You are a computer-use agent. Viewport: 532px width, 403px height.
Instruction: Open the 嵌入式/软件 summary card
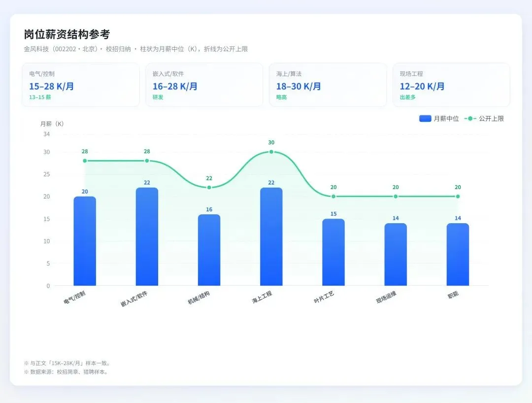[204, 85]
